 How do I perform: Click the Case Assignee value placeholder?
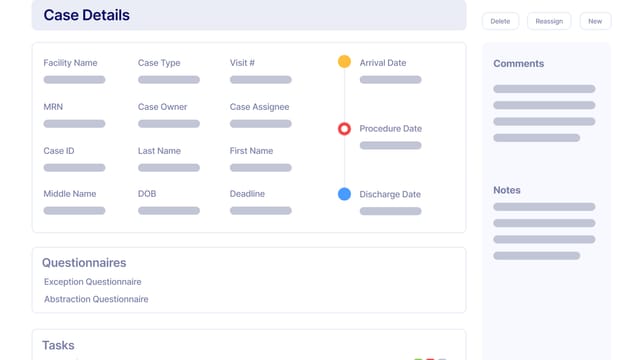(x=260, y=124)
